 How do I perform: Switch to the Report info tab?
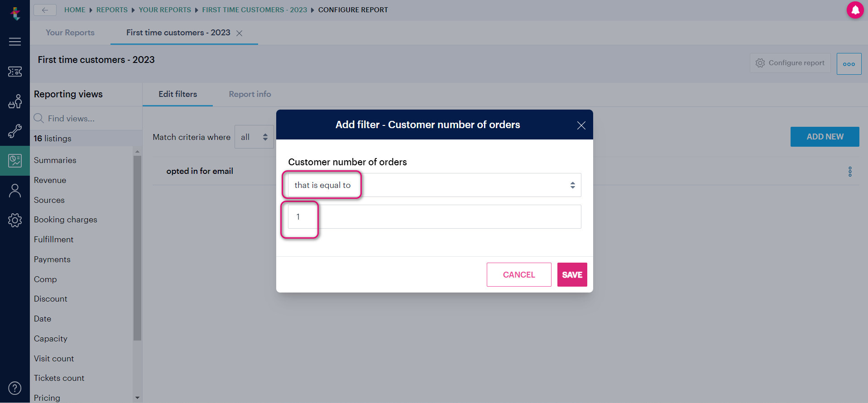[249, 94]
